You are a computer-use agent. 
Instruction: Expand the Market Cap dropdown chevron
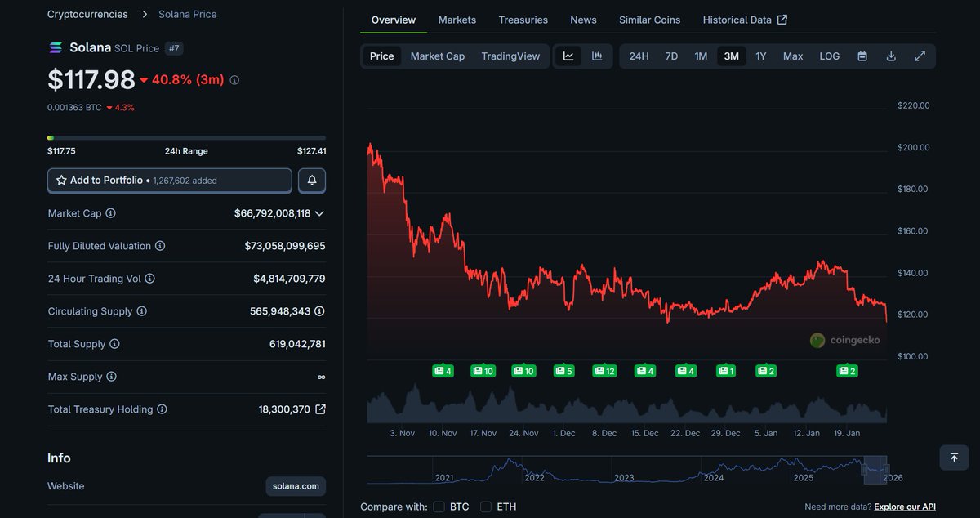pos(319,213)
